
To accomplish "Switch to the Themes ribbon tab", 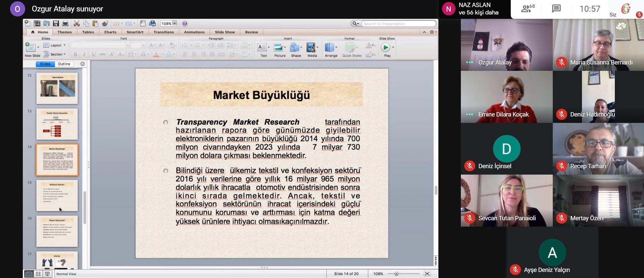I will click(x=65, y=32).
